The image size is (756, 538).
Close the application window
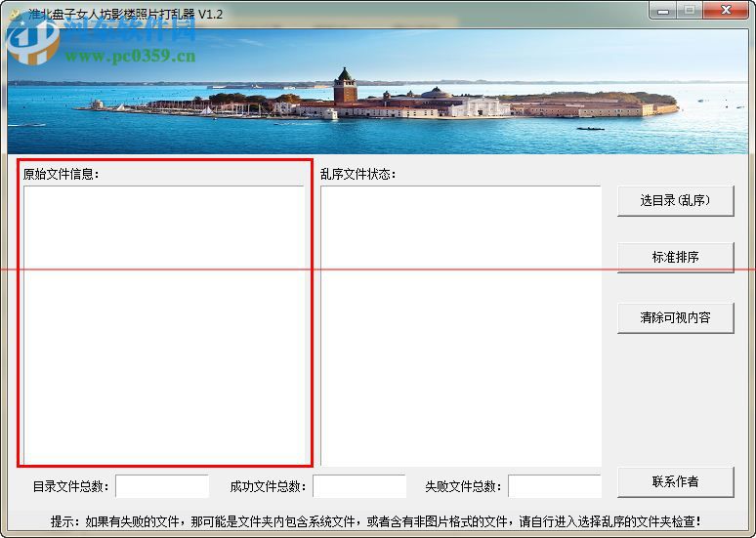point(726,10)
